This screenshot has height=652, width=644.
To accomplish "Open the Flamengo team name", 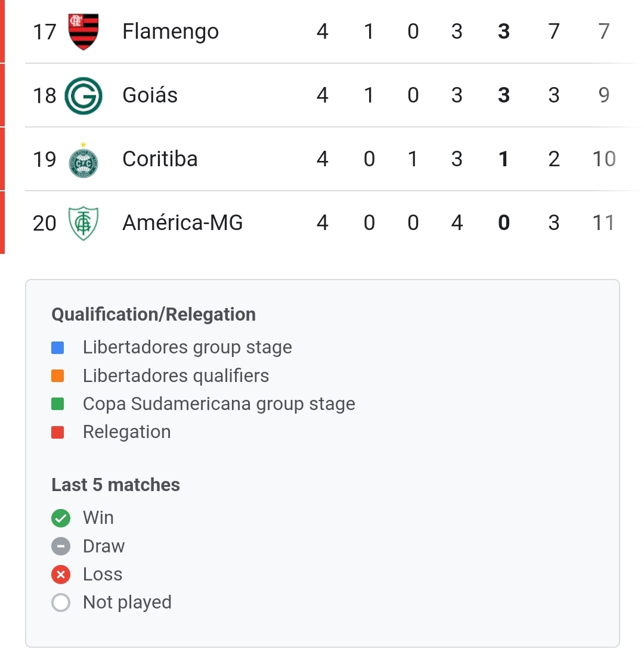I will point(171,32).
